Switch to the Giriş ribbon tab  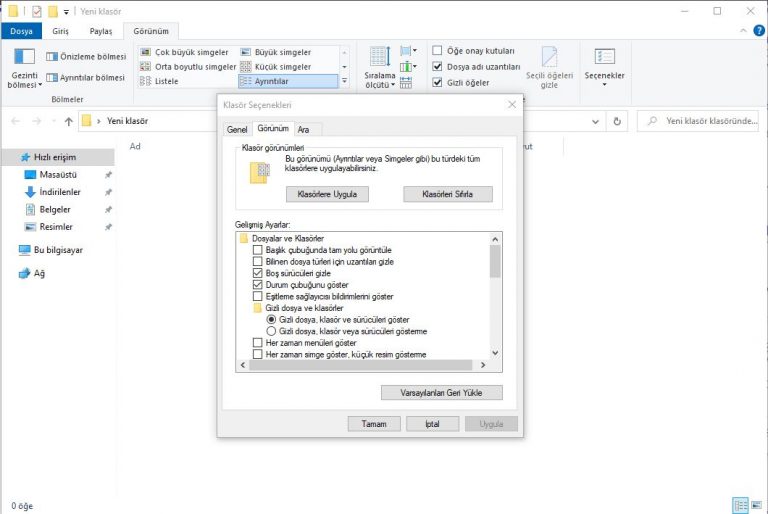click(60, 31)
